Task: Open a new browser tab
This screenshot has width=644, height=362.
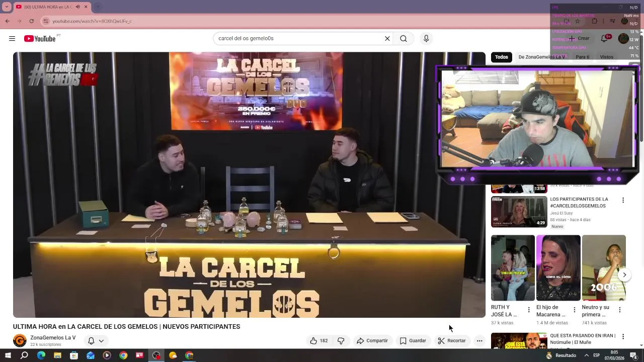Action: 98,7
